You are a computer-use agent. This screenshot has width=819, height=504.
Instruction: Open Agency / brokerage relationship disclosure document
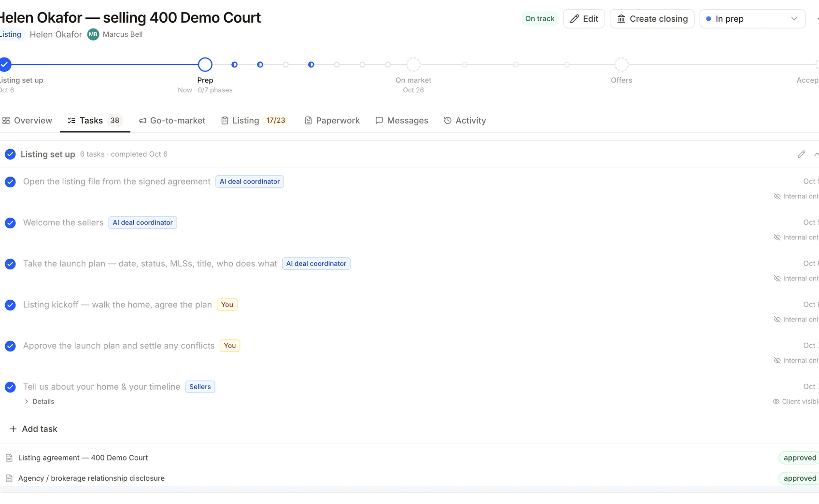point(91,478)
